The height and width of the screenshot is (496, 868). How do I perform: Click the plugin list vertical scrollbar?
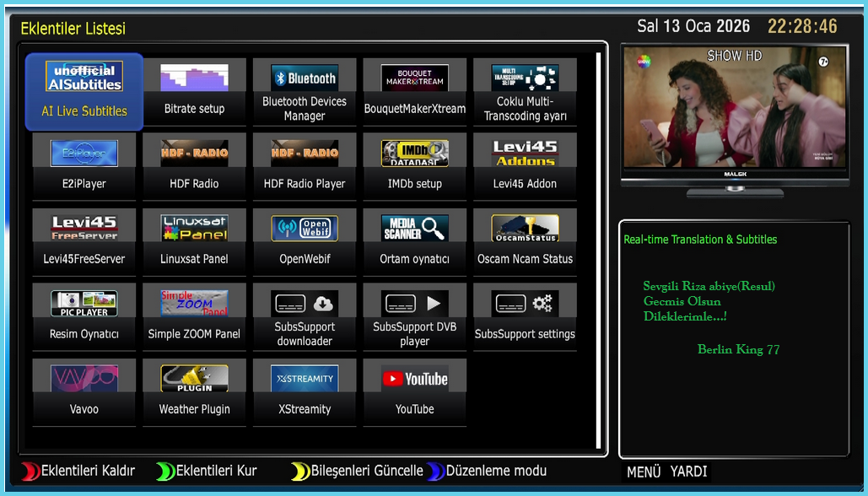(x=598, y=251)
